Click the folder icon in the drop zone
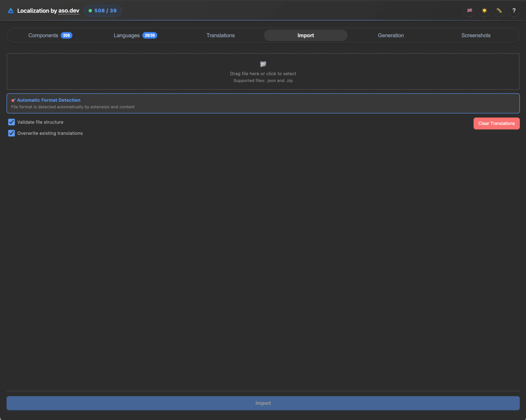 (x=263, y=64)
